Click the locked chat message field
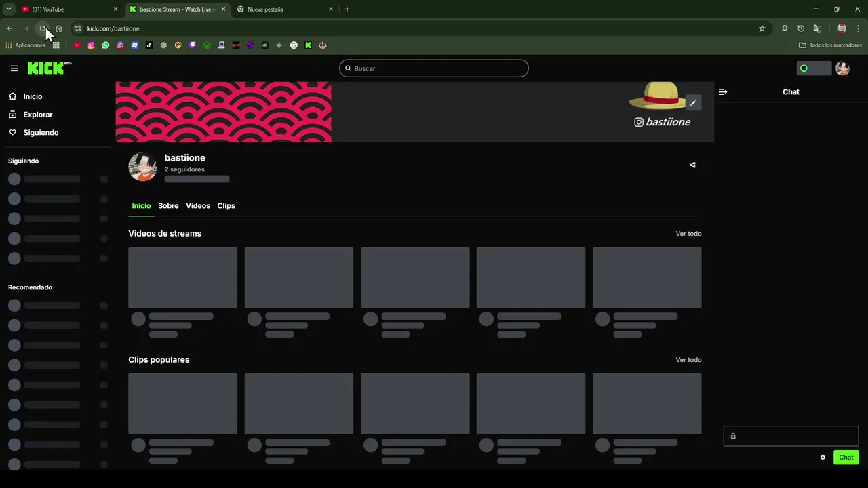868x488 pixels. click(x=791, y=436)
